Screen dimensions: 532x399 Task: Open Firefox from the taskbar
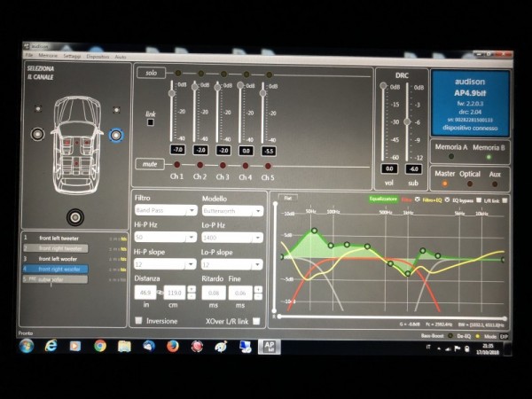coord(173,347)
